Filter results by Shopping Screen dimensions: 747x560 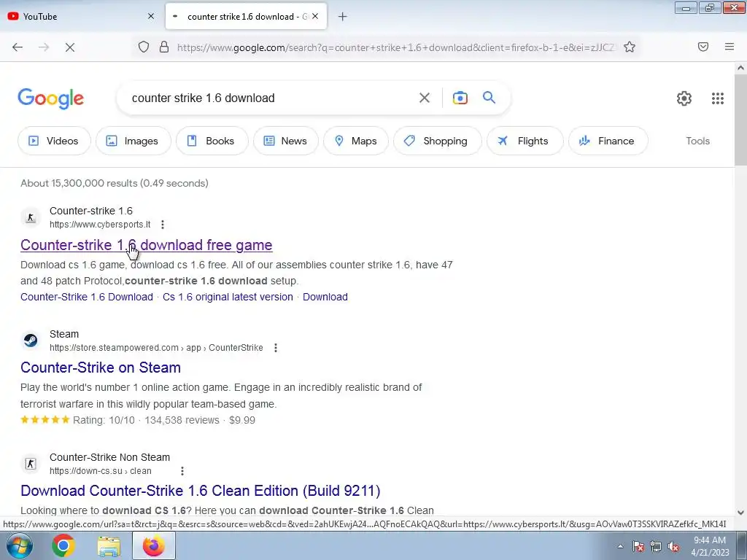click(x=438, y=141)
